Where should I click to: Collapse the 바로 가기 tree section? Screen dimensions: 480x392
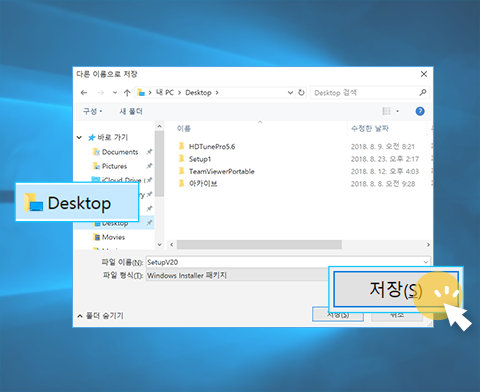tap(79, 137)
